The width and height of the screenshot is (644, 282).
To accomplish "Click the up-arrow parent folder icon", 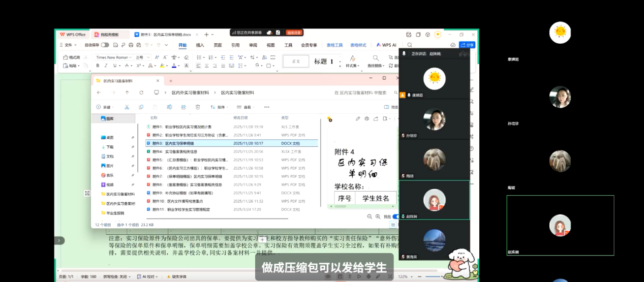I will [x=127, y=92].
